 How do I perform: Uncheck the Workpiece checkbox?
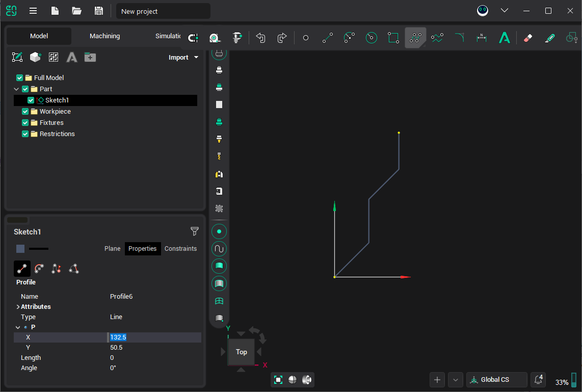(x=25, y=112)
